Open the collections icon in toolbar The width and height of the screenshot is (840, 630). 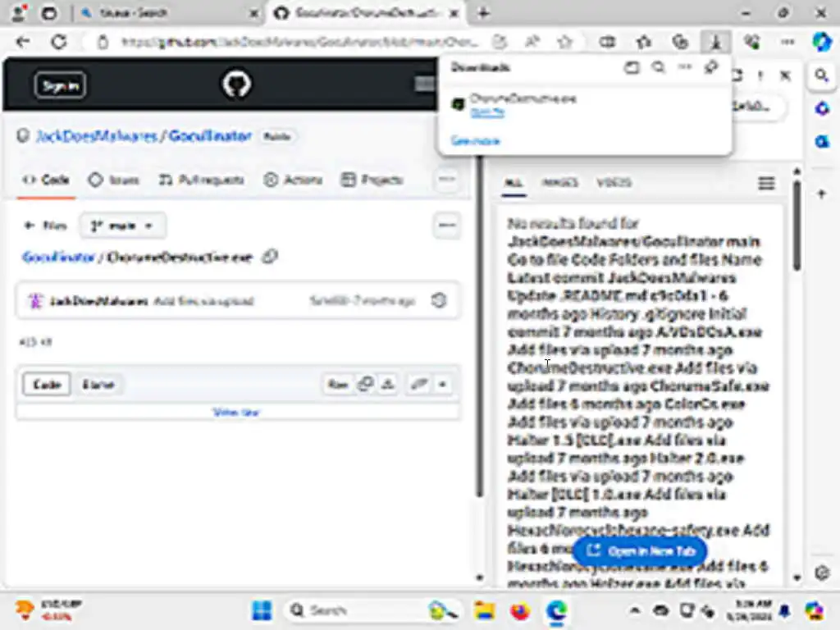pyautogui.click(x=680, y=42)
